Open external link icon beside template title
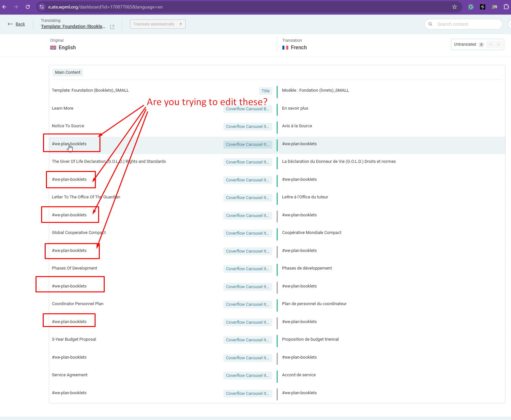The height and width of the screenshot is (420, 511). (112, 27)
